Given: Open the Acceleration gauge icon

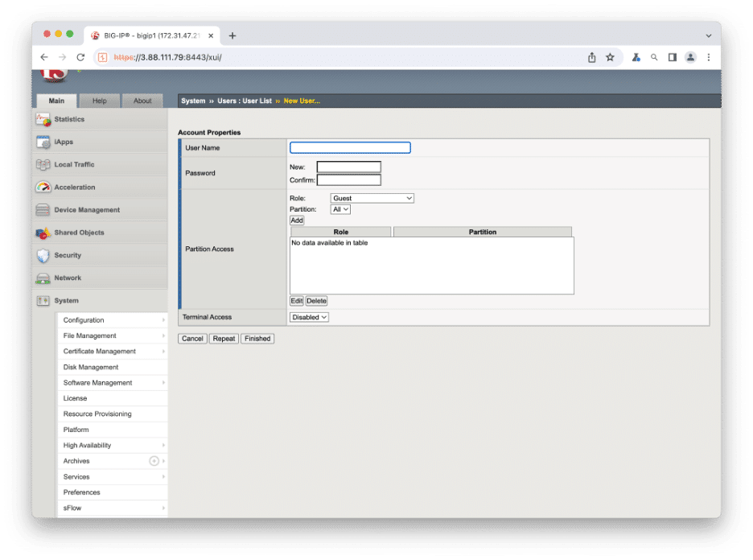Looking at the screenshot, I should pyautogui.click(x=43, y=187).
